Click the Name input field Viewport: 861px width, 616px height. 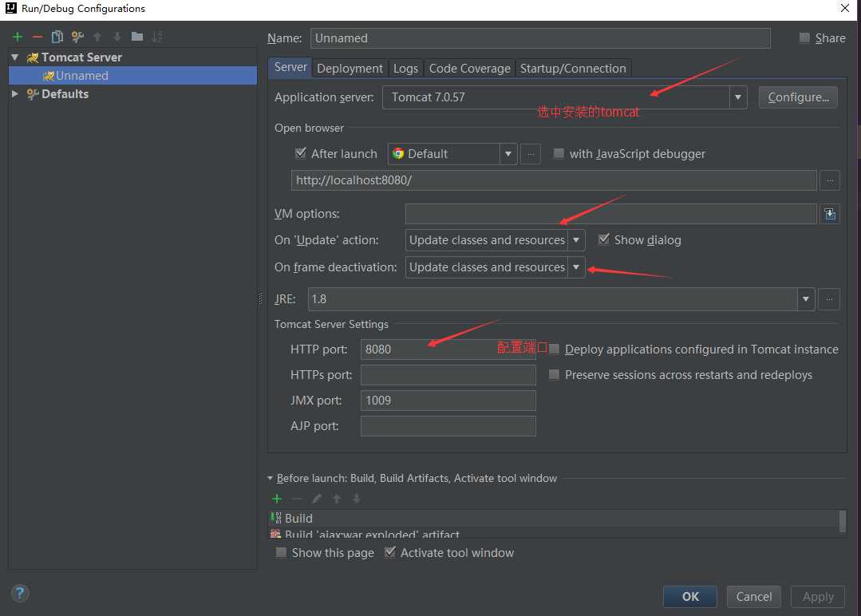[x=540, y=38]
